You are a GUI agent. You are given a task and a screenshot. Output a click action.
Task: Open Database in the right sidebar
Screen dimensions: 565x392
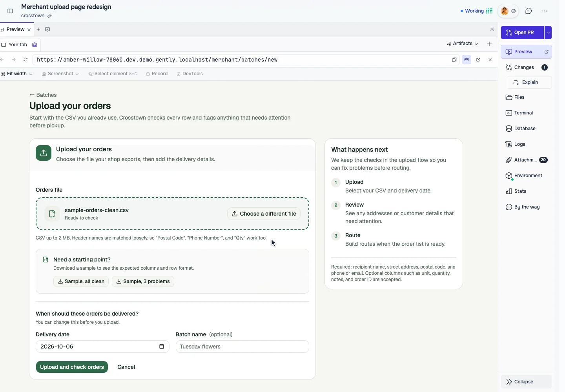point(526,129)
